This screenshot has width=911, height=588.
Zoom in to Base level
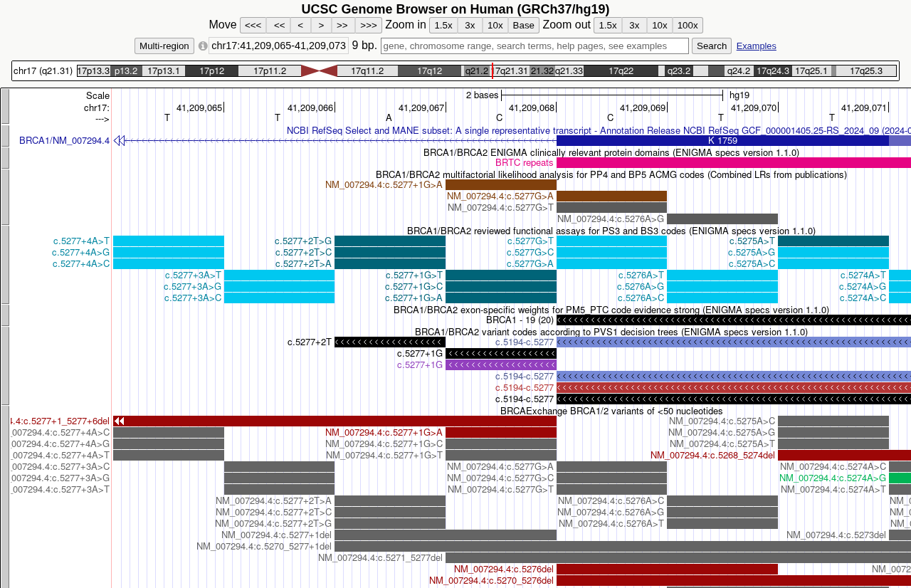click(x=523, y=26)
